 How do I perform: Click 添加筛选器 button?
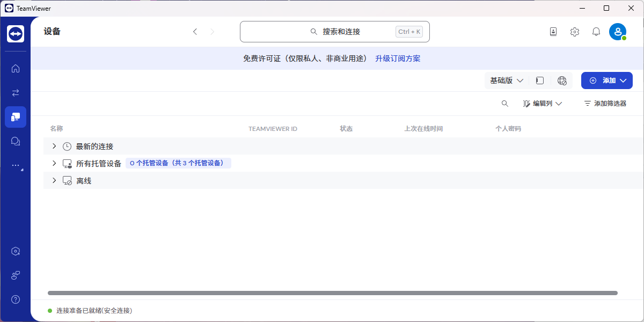tap(605, 104)
